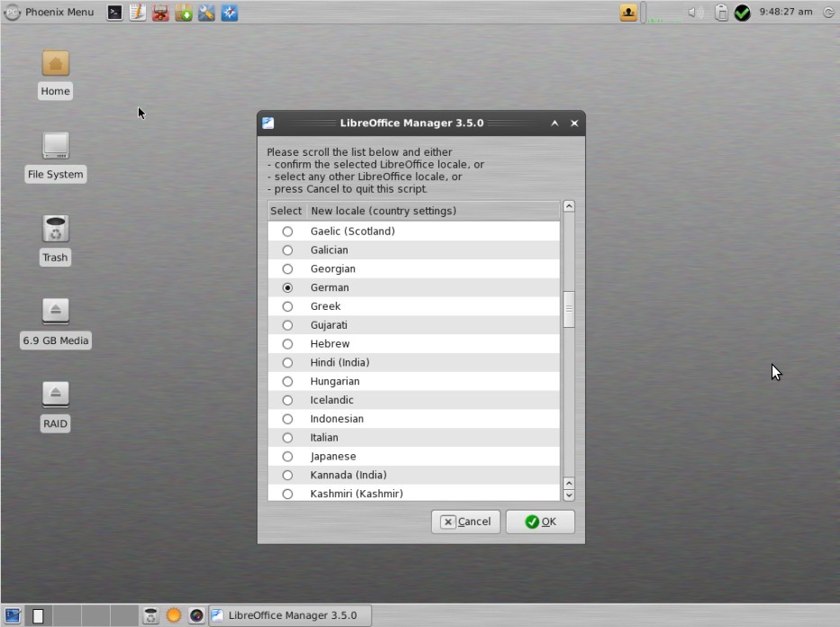Viewport: 840px width, 627px height.
Task: Click the Greek locale label
Action: (x=326, y=306)
